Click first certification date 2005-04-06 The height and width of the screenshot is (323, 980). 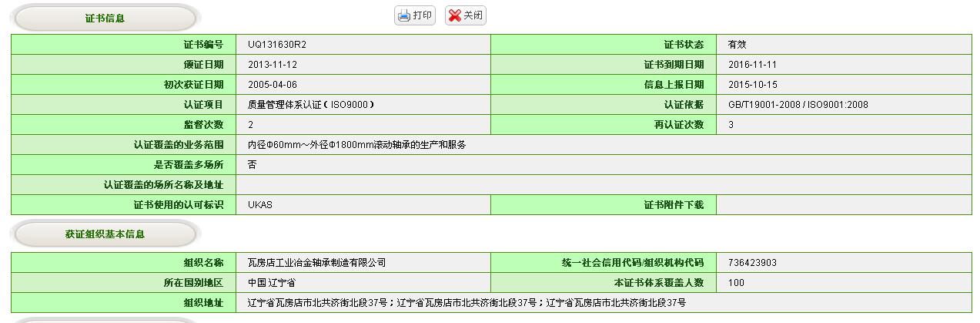pyautogui.click(x=272, y=85)
